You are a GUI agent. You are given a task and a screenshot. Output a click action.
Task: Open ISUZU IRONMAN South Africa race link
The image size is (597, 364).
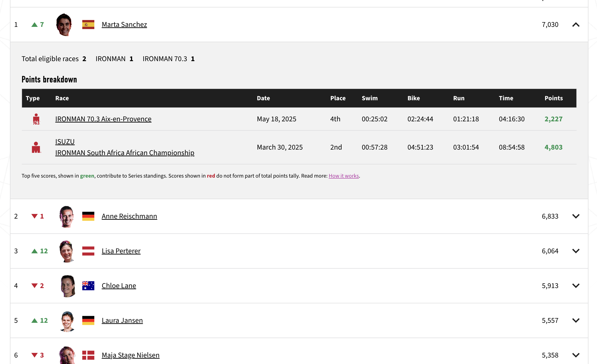click(x=125, y=147)
